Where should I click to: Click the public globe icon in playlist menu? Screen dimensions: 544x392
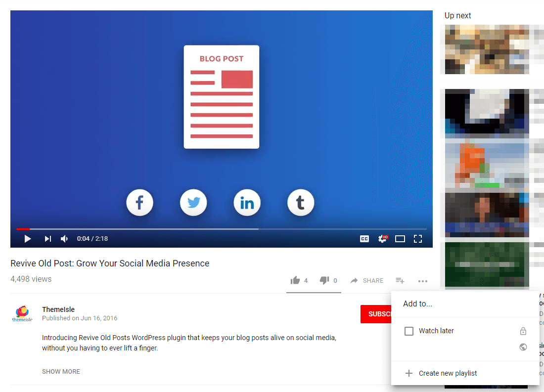coord(523,347)
